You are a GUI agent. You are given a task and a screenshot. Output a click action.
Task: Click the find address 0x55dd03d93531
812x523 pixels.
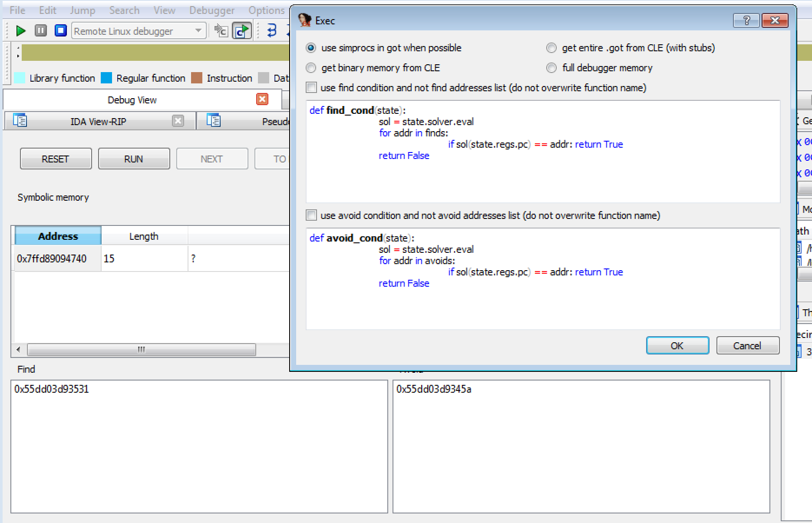click(52, 389)
